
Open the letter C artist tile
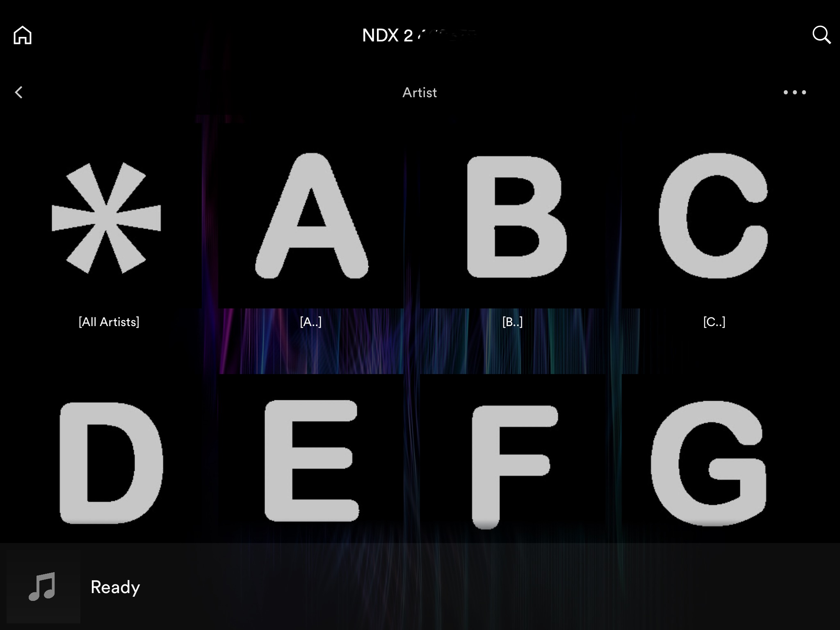tap(713, 216)
